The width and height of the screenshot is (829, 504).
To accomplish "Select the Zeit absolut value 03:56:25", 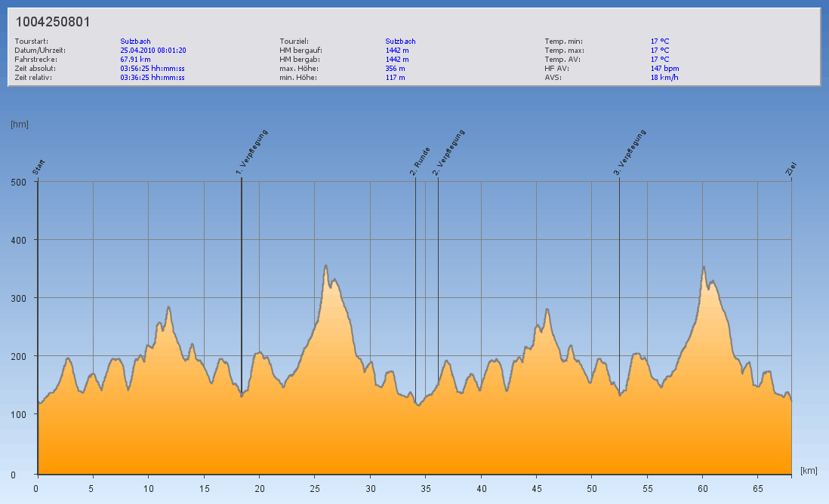I will point(152,69).
